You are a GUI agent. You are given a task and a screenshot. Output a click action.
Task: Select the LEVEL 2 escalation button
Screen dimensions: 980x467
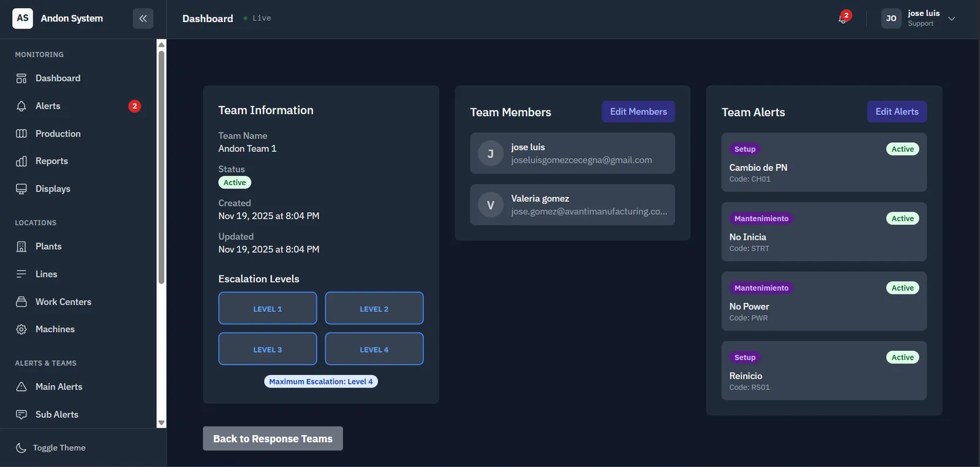point(374,308)
